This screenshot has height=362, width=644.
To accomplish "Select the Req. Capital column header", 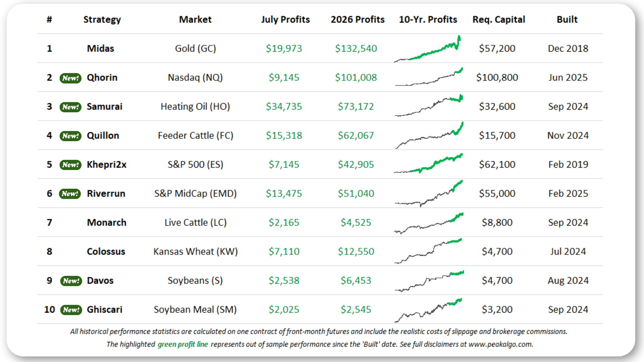I will click(499, 19).
